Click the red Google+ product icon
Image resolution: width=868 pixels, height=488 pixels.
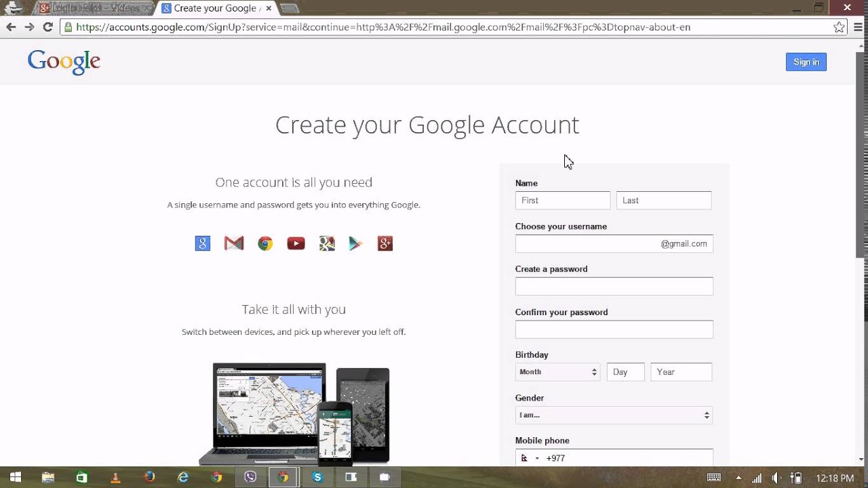385,243
